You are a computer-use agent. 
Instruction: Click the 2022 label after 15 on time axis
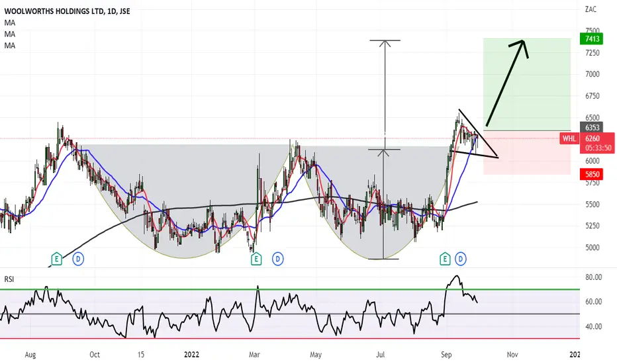[191, 355]
